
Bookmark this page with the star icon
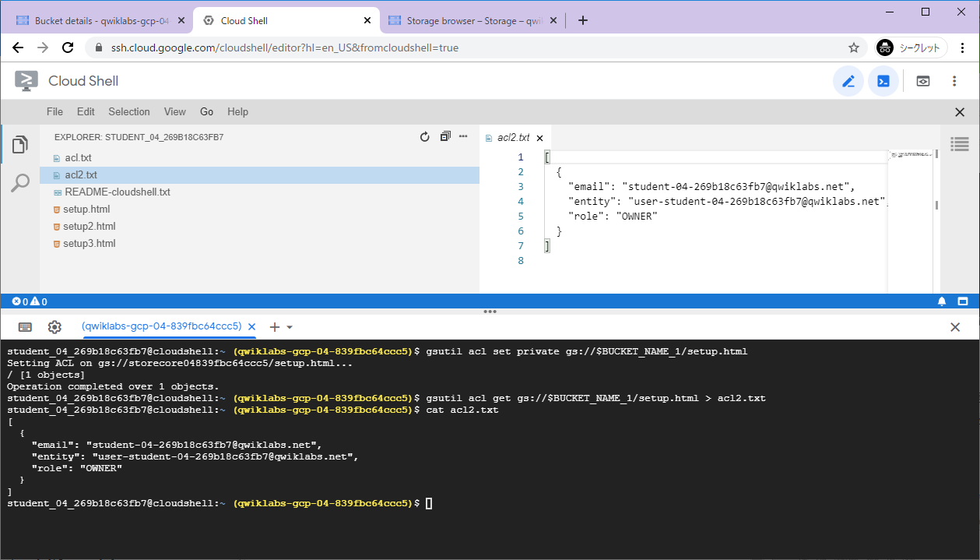pyautogui.click(x=854, y=48)
